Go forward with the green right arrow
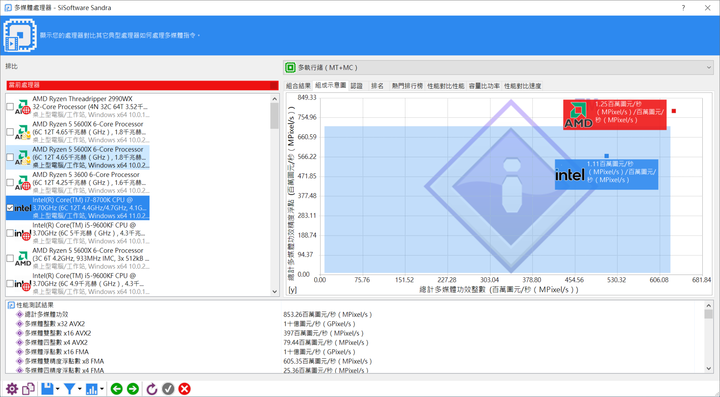Image resolution: width=720 pixels, height=397 pixels. click(x=133, y=389)
